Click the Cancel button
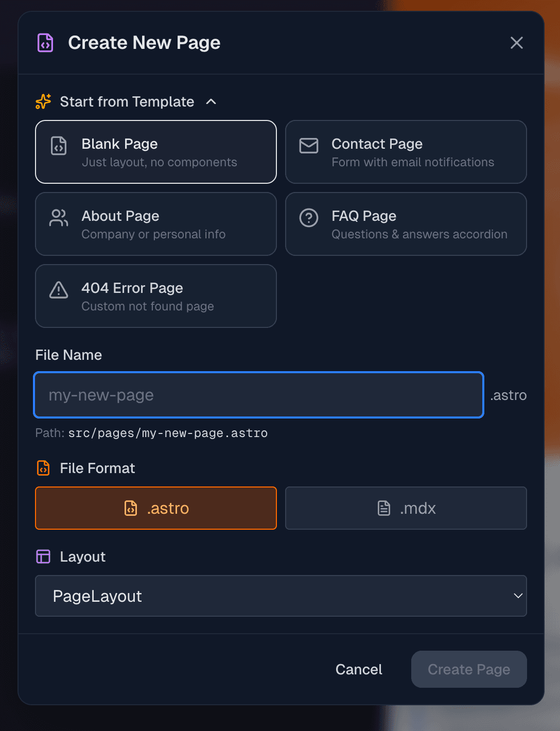Viewport: 560px width, 731px height. 359,669
